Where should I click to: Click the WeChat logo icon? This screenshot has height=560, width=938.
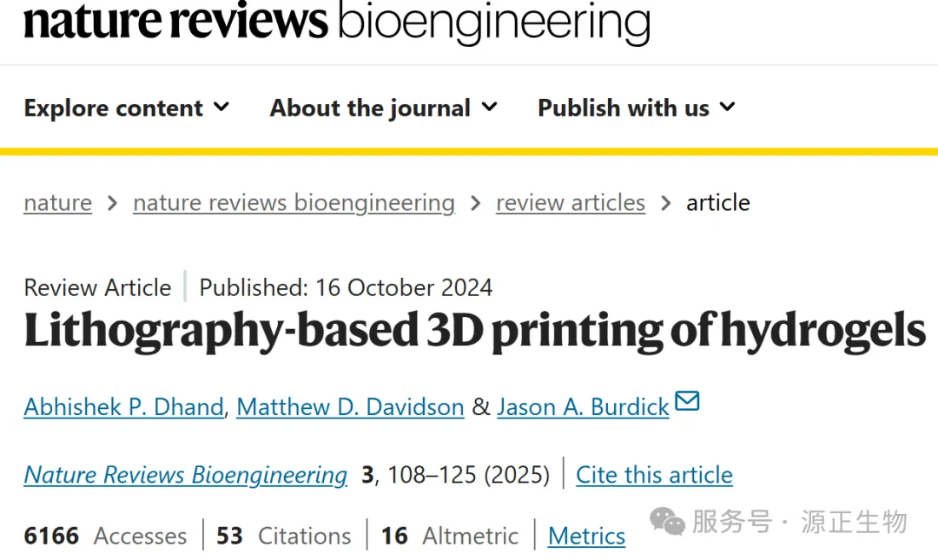click(x=668, y=521)
